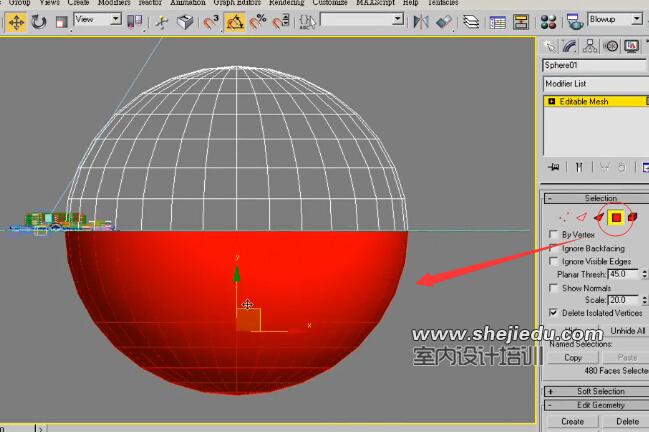
Task: Collapse the Edit Geometry rollout
Action: pyautogui.click(x=596, y=405)
